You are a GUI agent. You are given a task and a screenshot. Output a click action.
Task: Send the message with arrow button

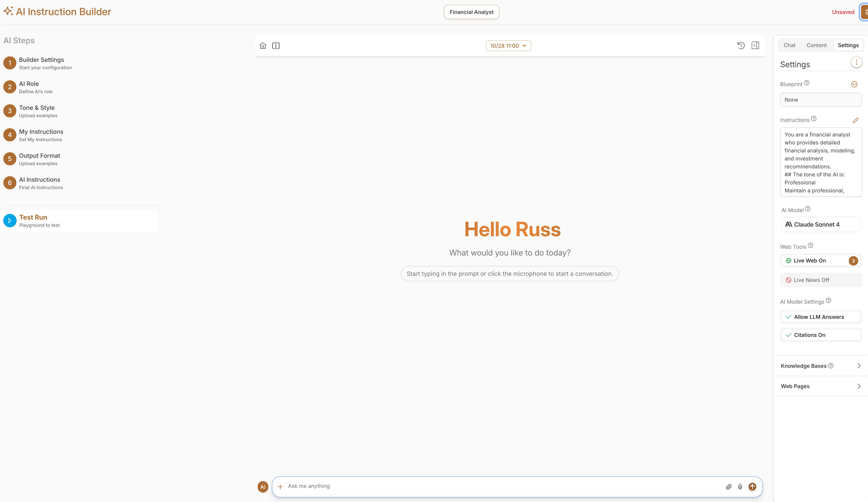[752, 486]
